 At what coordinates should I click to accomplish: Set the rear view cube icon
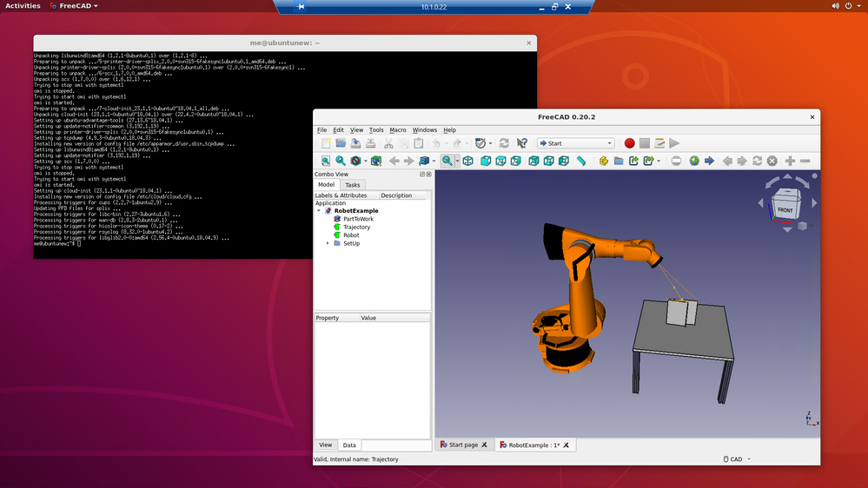point(533,161)
